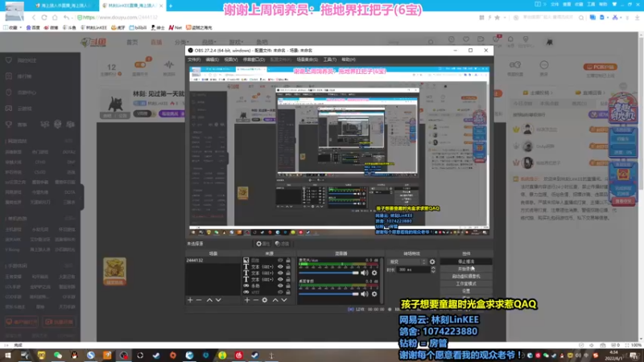Image resolution: width=644 pixels, height=362 pixels.
Task: Open OBS 视图(V) menu
Action: 231,60
